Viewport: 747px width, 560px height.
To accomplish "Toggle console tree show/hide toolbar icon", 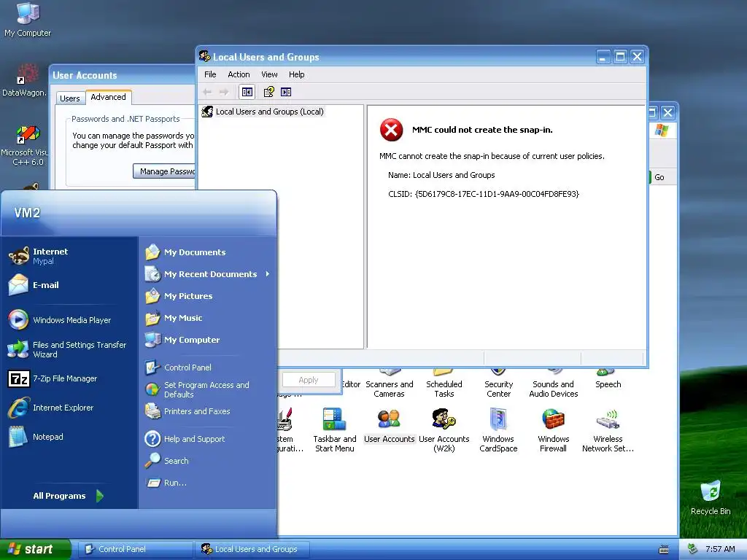I will pyautogui.click(x=247, y=92).
